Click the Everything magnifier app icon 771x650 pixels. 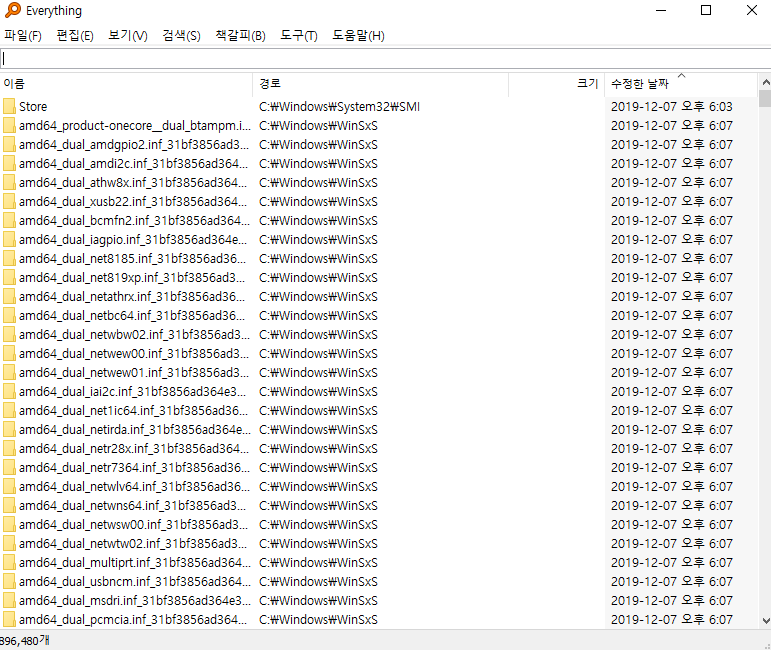coord(13,10)
